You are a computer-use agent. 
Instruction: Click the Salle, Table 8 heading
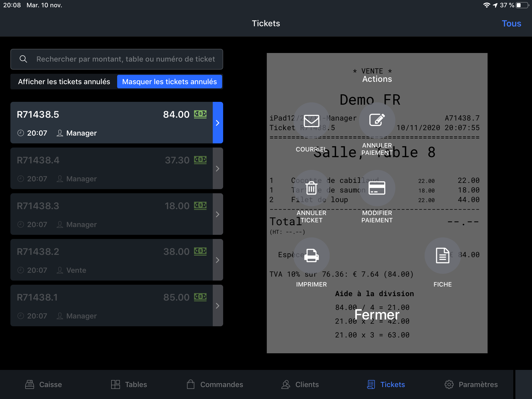pyautogui.click(x=374, y=152)
